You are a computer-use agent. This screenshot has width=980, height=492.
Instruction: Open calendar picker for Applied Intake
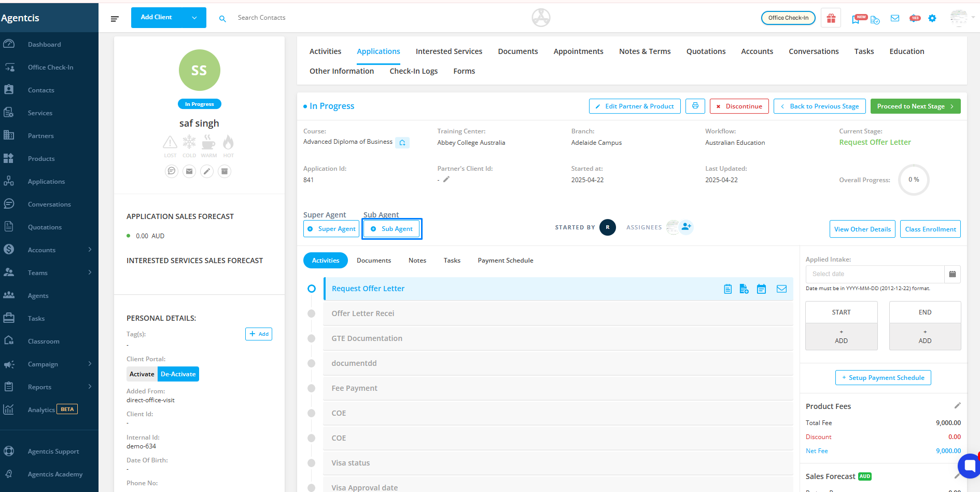click(953, 274)
